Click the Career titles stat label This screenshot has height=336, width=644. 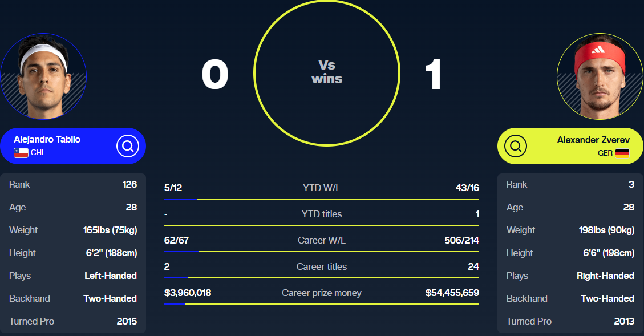pyautogui.click(x=322, y=266)
